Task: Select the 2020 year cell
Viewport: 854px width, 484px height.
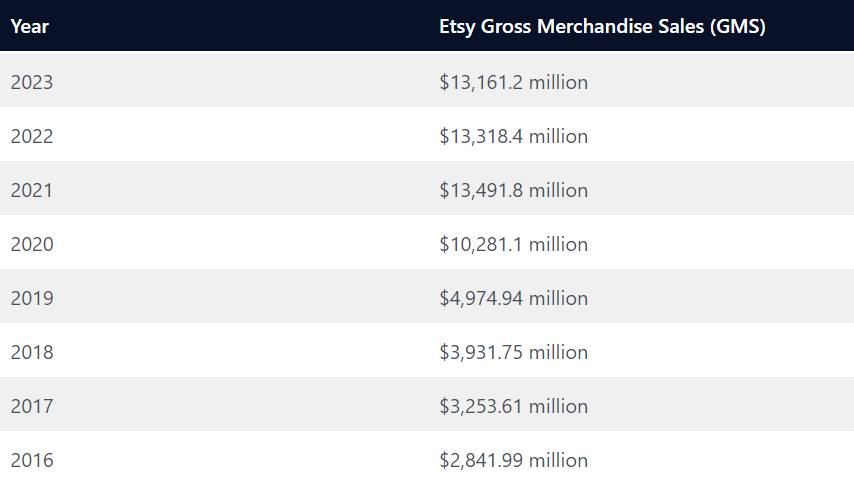Action: pyautogui.click(x=32, y=244)
